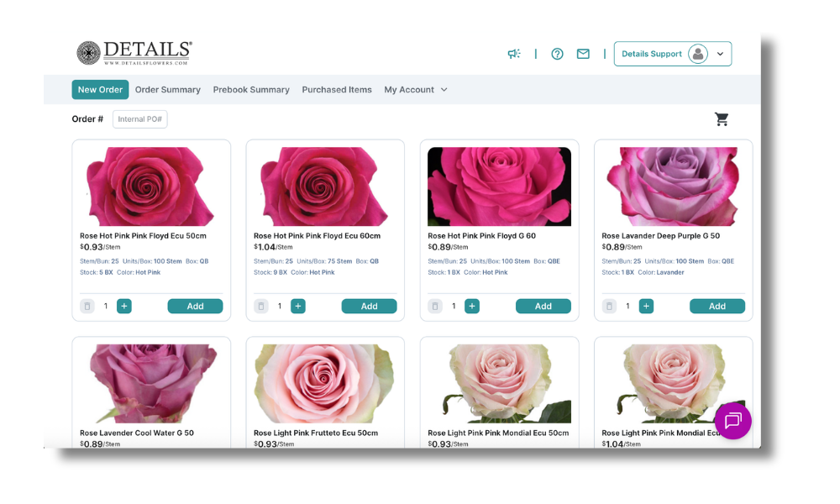Image resolution: width=840 pixels, height=504 pixels.
Task: Click the Details Support user avatar
Action: [697, 54]
